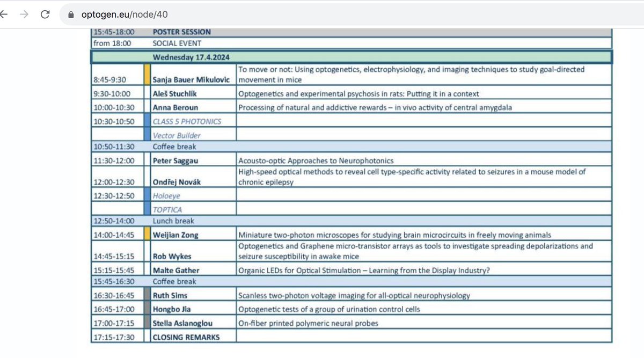The image size is (644, 358).
Task: Click the urination control cells talk title
Action: click(x=329, y=309)
